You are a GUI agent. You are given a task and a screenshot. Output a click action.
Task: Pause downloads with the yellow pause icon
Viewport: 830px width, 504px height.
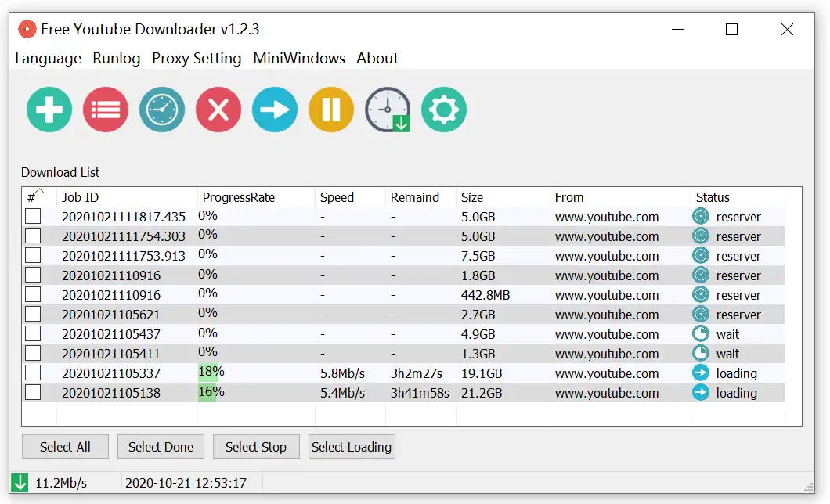331,110
